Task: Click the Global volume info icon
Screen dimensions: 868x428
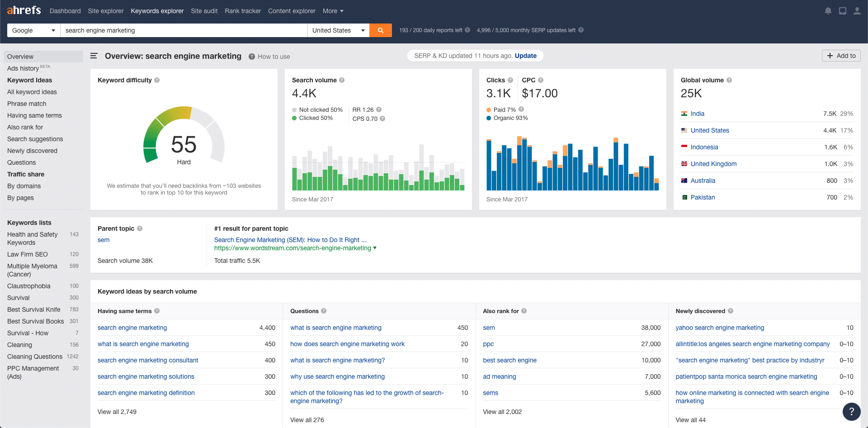Action: [729, 80]
